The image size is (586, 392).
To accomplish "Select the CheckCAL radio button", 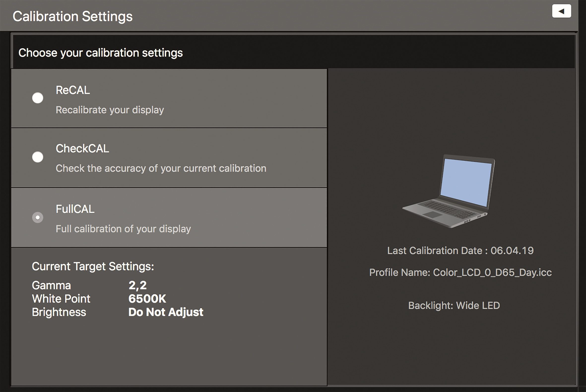I will 38,157.
